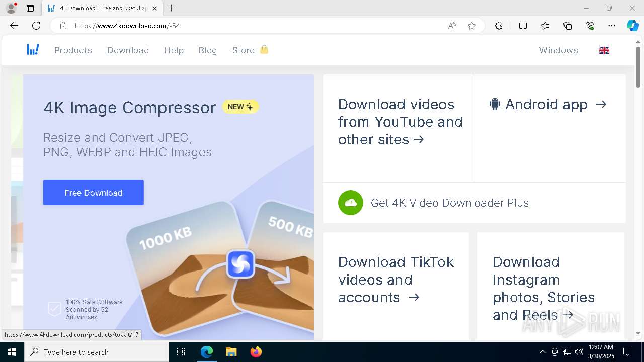Image resolution: width=644 pixels, height=362 pixels.
Task: Go back to previous page
Action: [14, 26]
